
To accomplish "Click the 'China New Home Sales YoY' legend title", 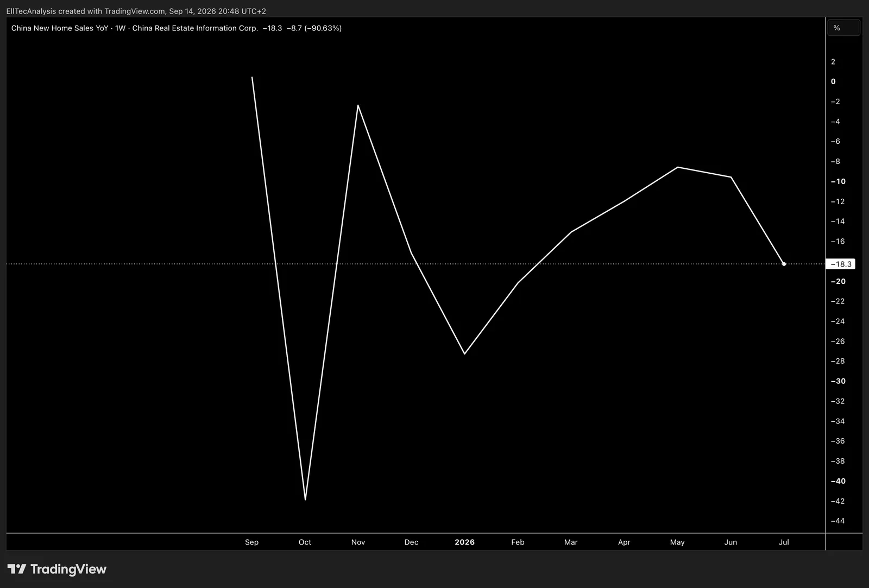I will tap(60, 28).
